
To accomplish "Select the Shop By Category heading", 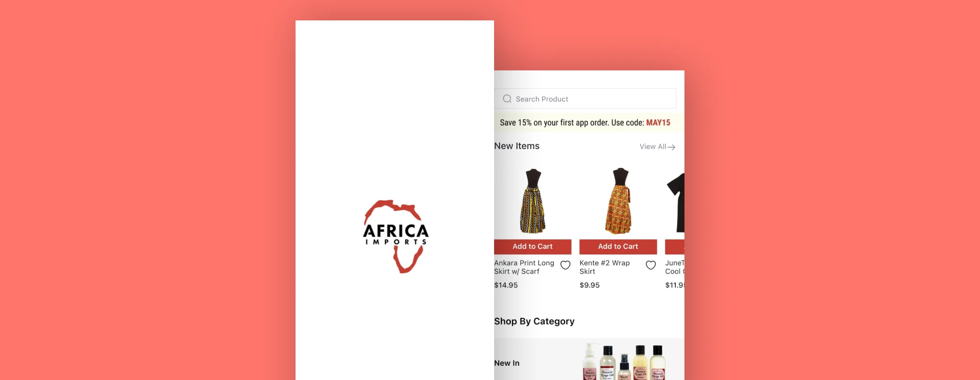I will [534, 321].
